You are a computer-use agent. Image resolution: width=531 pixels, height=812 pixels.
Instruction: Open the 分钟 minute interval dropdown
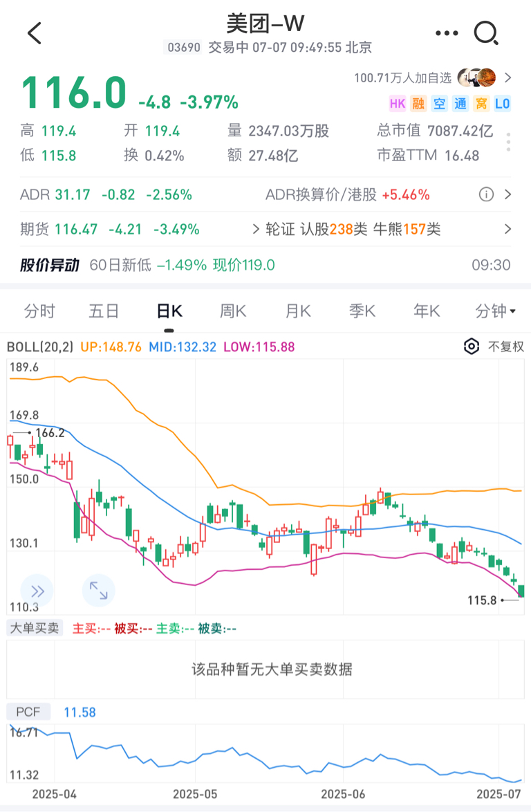coord(495,311)
